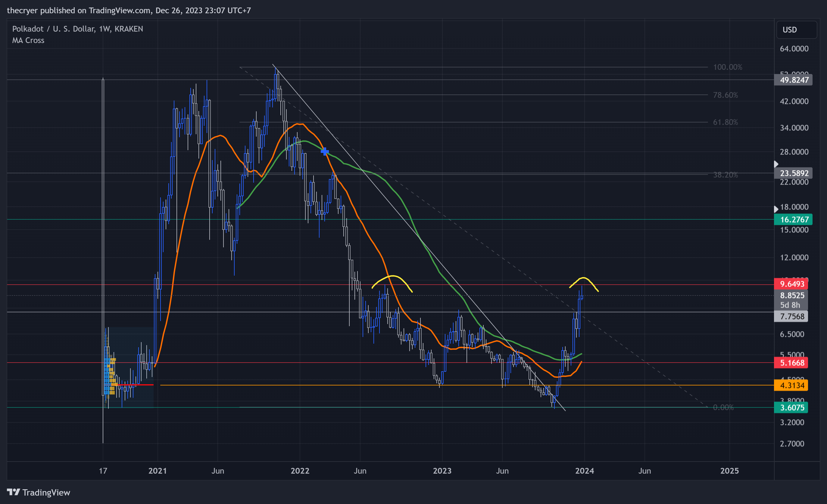Select the green 3.6075 price label

click(791, 407)
